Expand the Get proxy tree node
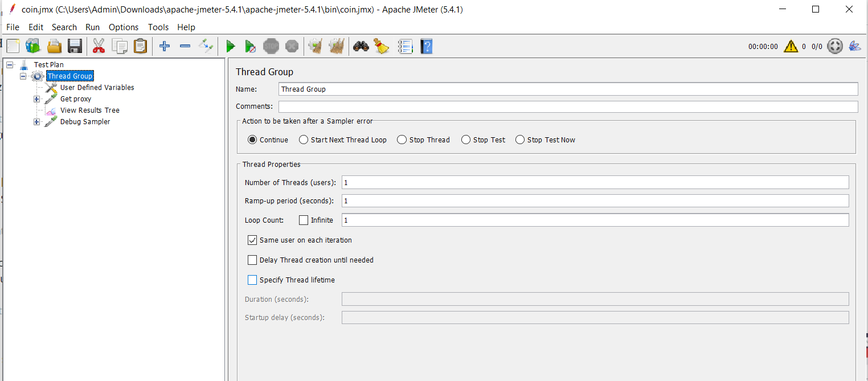 pyautogui.click(x=37, y=99)
